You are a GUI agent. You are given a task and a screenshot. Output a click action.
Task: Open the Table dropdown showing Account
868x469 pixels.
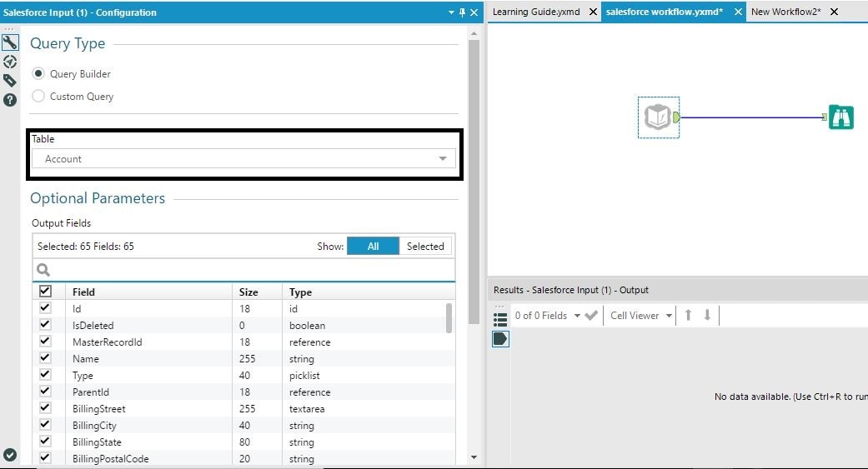(x=243, y=159)
